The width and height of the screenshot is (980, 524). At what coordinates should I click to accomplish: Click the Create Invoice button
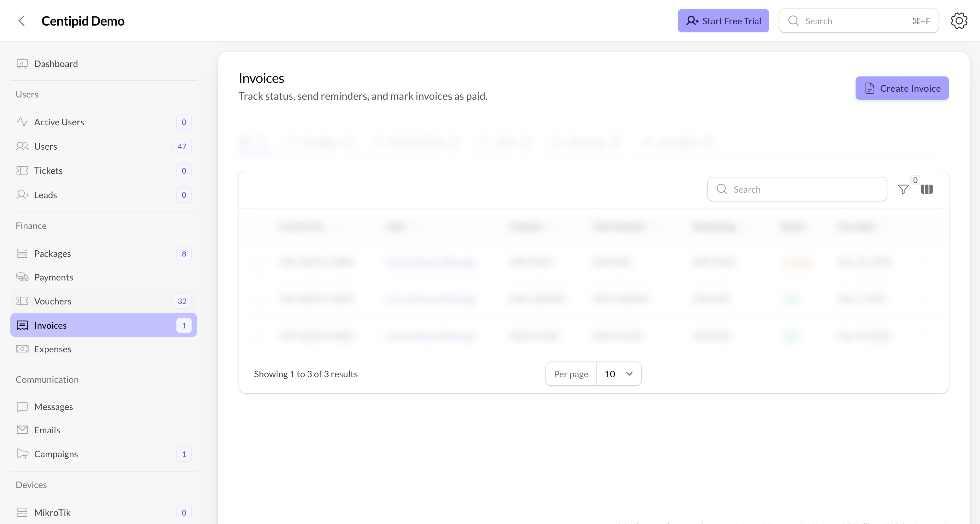click(902, 88)
